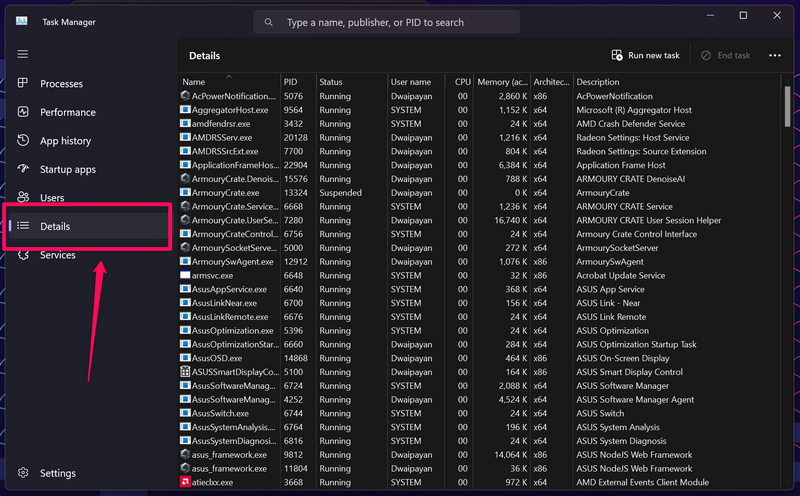Open the three-dot more options menu
This screenshot has width=800, height=496.
pos(775,56)
